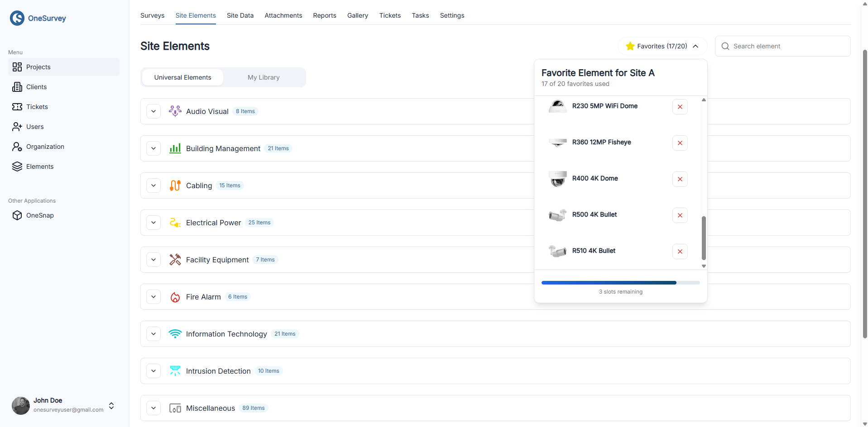Select the Clients icon in the menu
The height and width of the screenshot is (427, 868).
(x=17, y=87)
